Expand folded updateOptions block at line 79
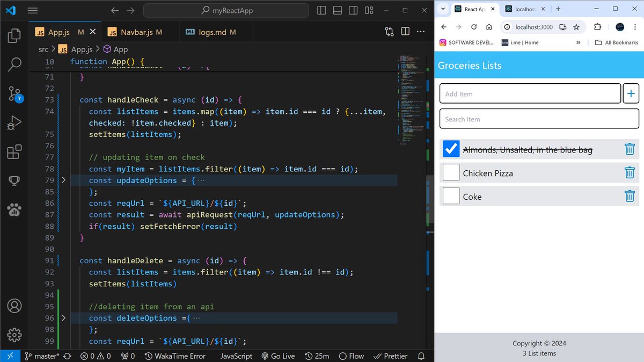 click(63, 180)
